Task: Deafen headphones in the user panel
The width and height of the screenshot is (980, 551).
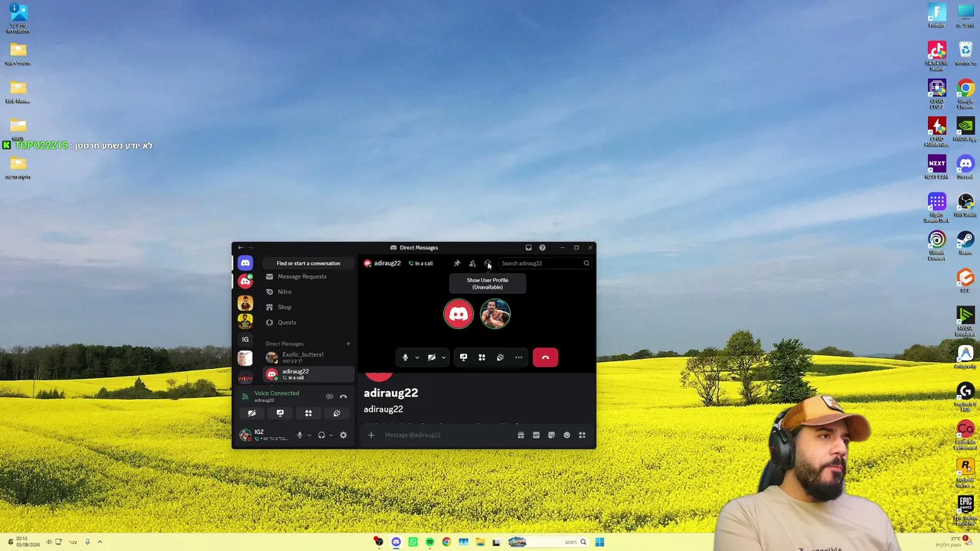Action: tap(322, 435)
